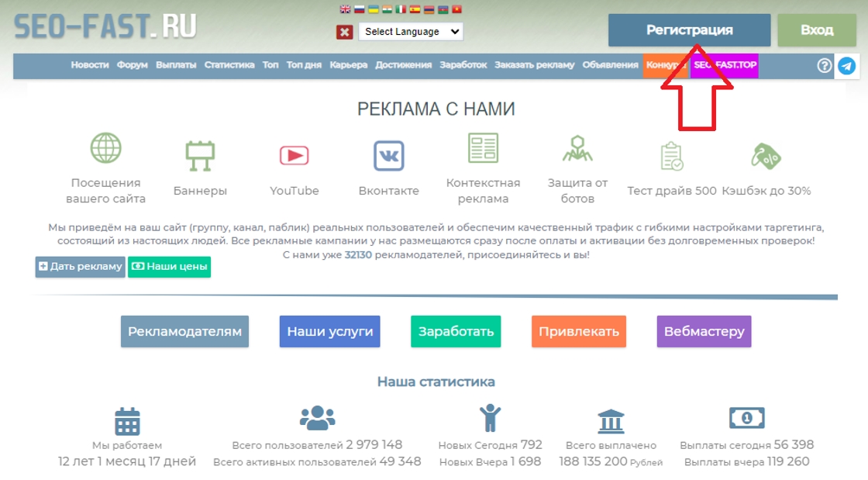Click the calendar icon above Мы работаем

click(x=127, y=421)
